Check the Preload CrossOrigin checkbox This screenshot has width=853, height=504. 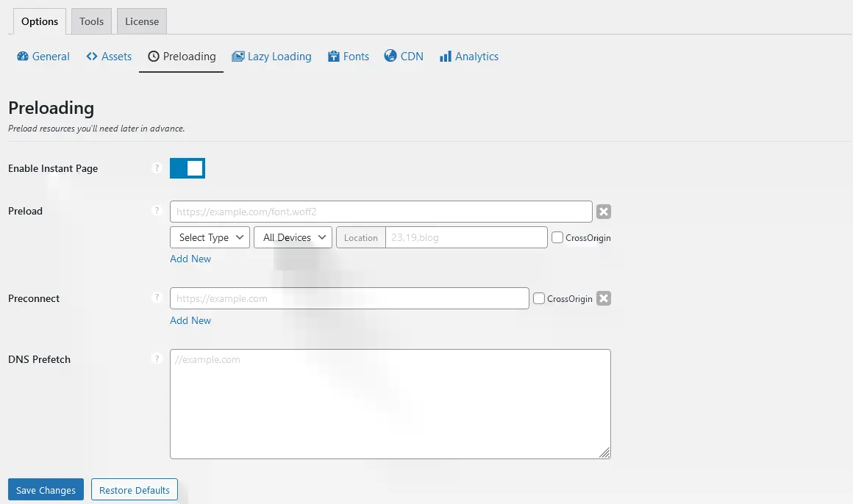(557, 237)
